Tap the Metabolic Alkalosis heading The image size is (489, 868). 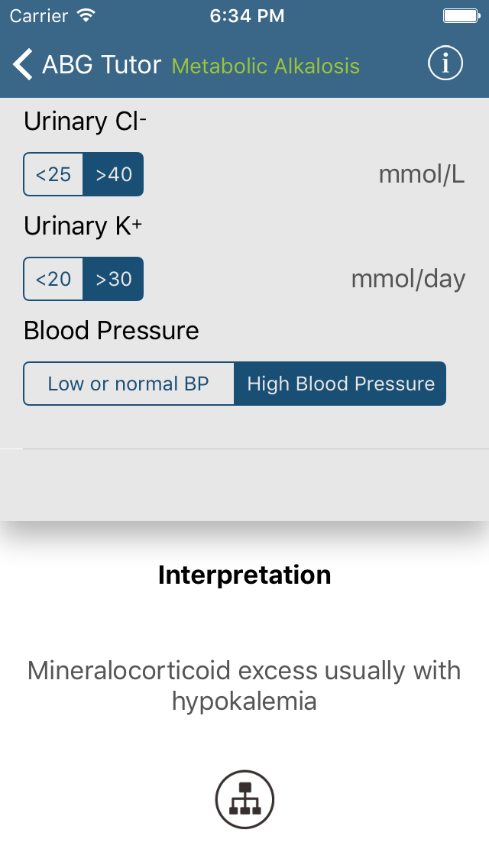click(x=266, y=66)
